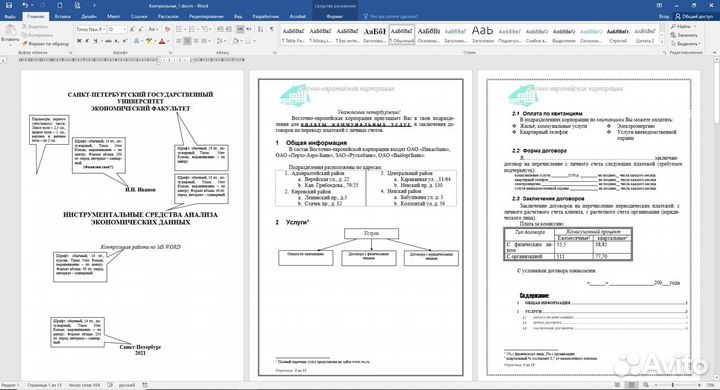
Task: Open the font size dropdown showing 10
Action: 124,29
